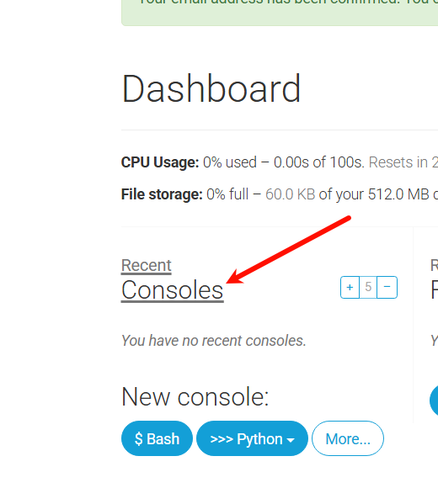The image size is (438, 504).
Task: Click the 'New console:' heading
Action: click(195, 397)
